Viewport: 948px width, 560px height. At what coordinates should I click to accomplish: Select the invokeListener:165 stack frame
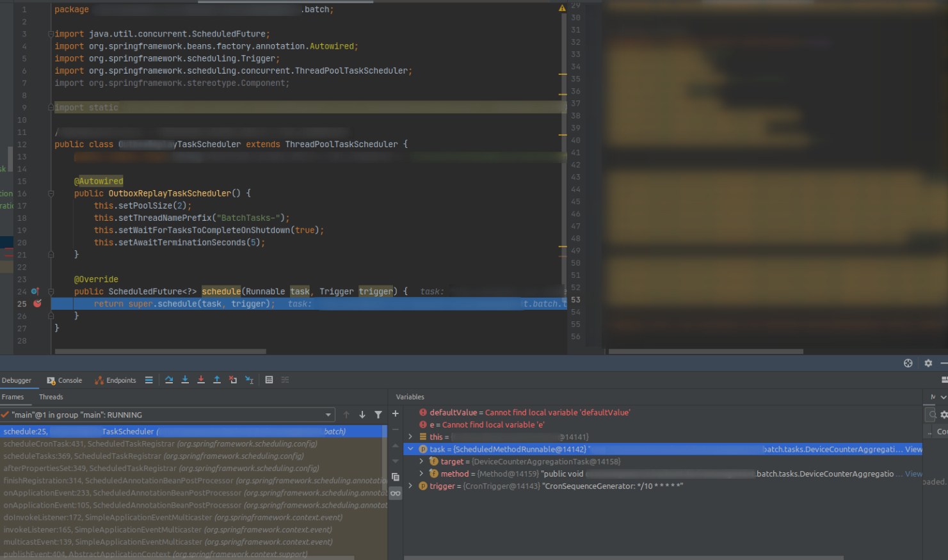coord(192,529)
